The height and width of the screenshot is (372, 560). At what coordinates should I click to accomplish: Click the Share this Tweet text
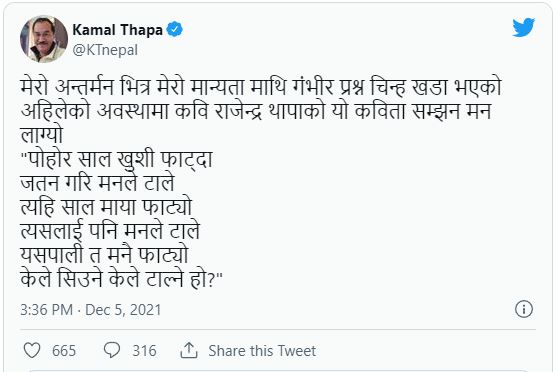click(x=262, y=351)
